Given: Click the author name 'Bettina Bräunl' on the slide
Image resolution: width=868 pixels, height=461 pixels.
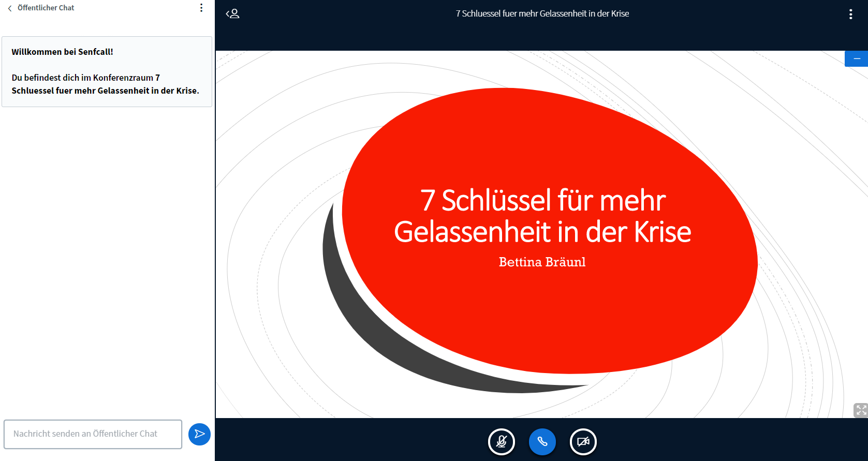Looking at the screenshot, I should click(x=542, y=262).
